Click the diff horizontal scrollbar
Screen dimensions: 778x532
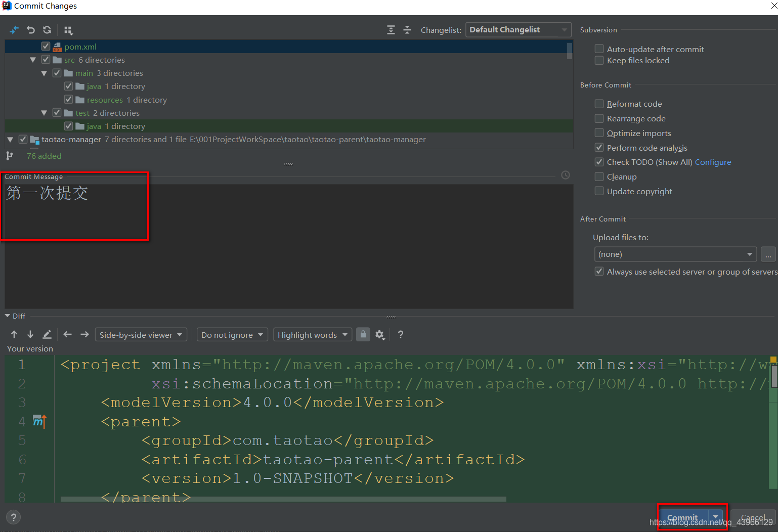click(x=283, y=499)
